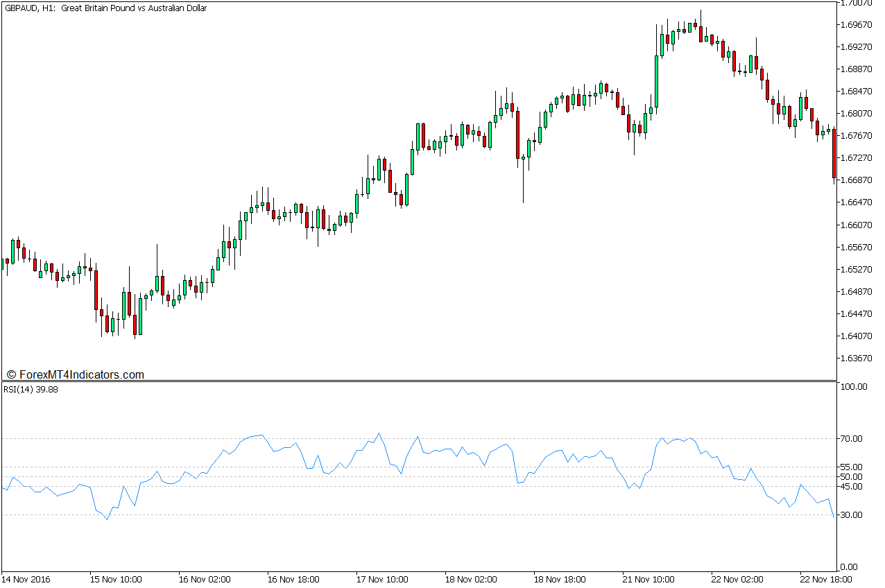Image resolution: width=885 pixels, height=588 pixels.
Task: Click the 100.00 RSI scale label
Action: [854, 387]
